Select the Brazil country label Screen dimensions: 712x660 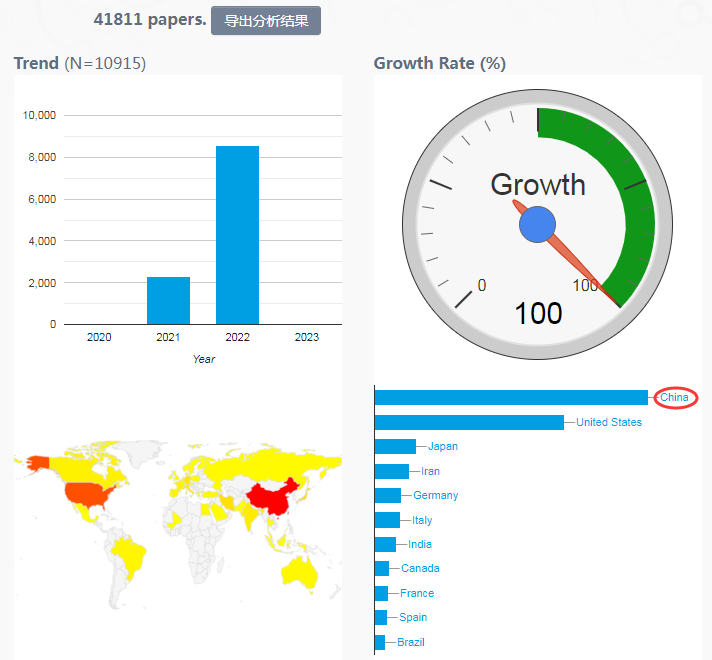(410, 642)
